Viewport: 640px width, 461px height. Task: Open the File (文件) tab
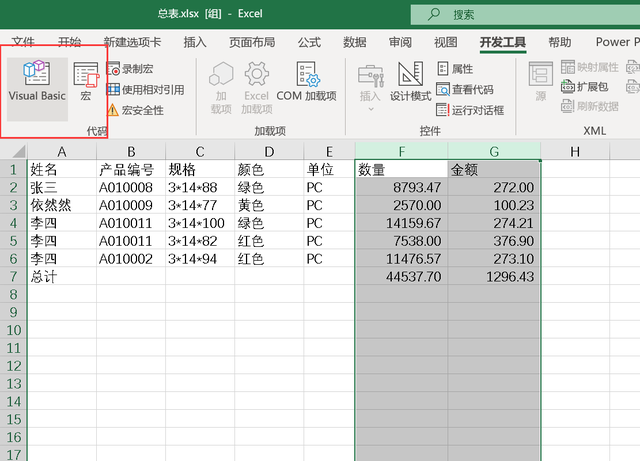click(23, 42)
